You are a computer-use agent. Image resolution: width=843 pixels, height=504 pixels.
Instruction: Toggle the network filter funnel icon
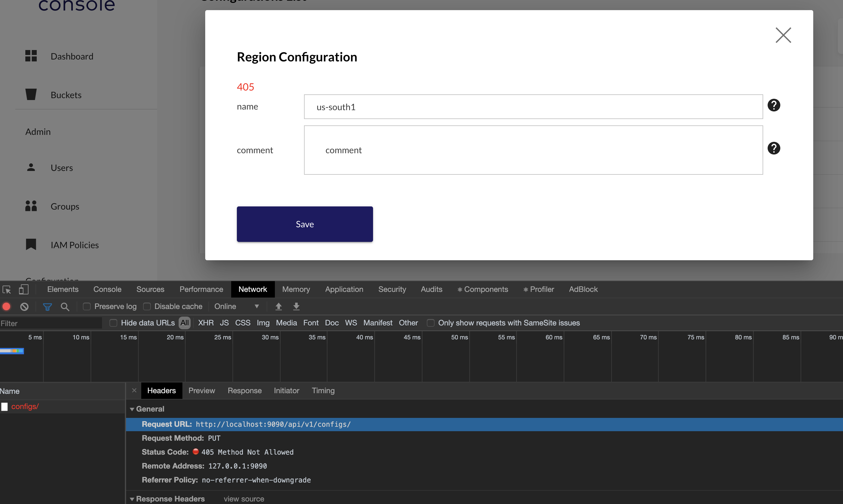(47, 307)
